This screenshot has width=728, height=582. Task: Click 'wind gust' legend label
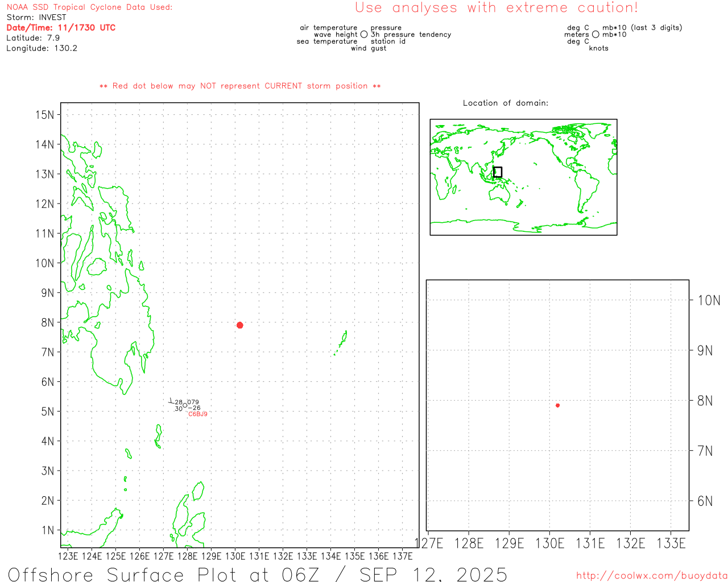(369, 48)
